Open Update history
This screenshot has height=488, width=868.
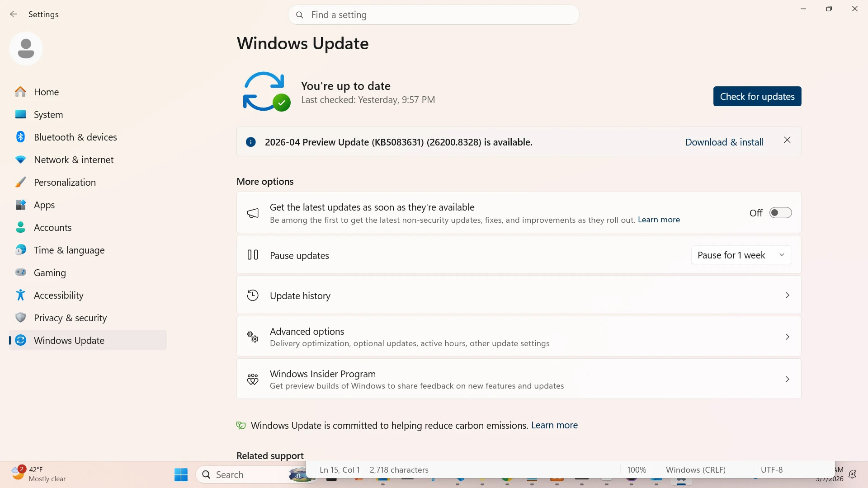tap(519, 295)
